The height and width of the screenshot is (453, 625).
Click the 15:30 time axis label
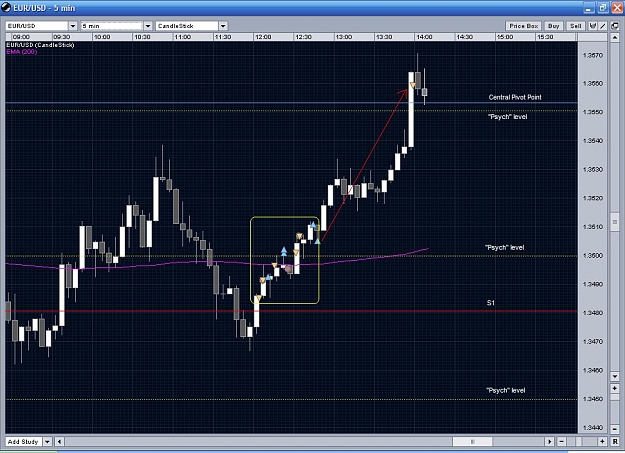[545, 37]
